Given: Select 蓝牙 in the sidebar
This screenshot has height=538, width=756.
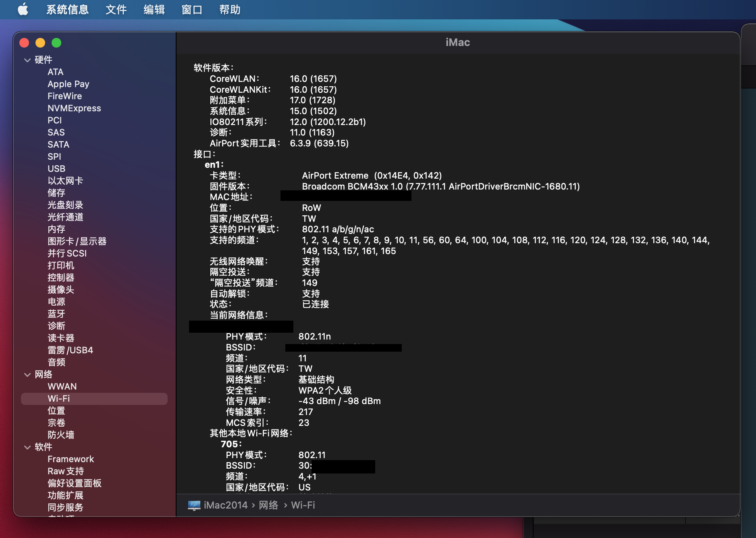Looking at the screenshot, I should [56, 314].
